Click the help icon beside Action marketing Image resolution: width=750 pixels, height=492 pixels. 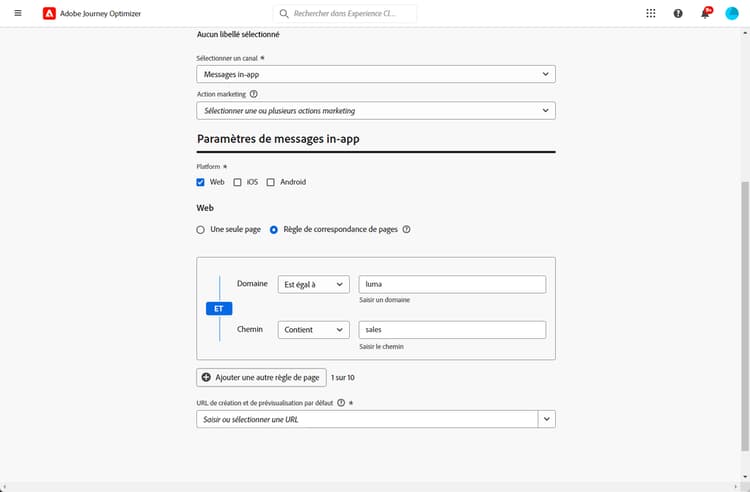click(x=253, y=94)
